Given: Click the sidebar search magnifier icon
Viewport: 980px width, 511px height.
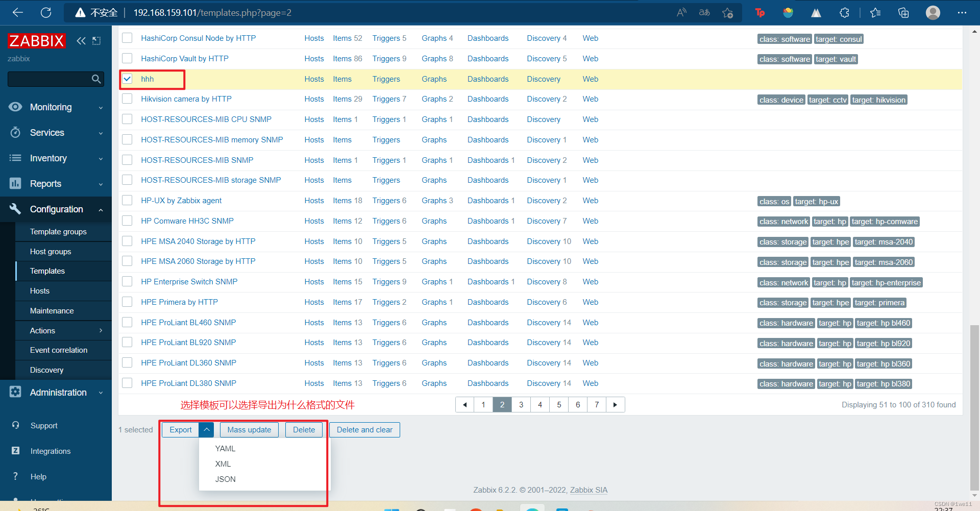Looking at the screenshot, I should 96,79.
